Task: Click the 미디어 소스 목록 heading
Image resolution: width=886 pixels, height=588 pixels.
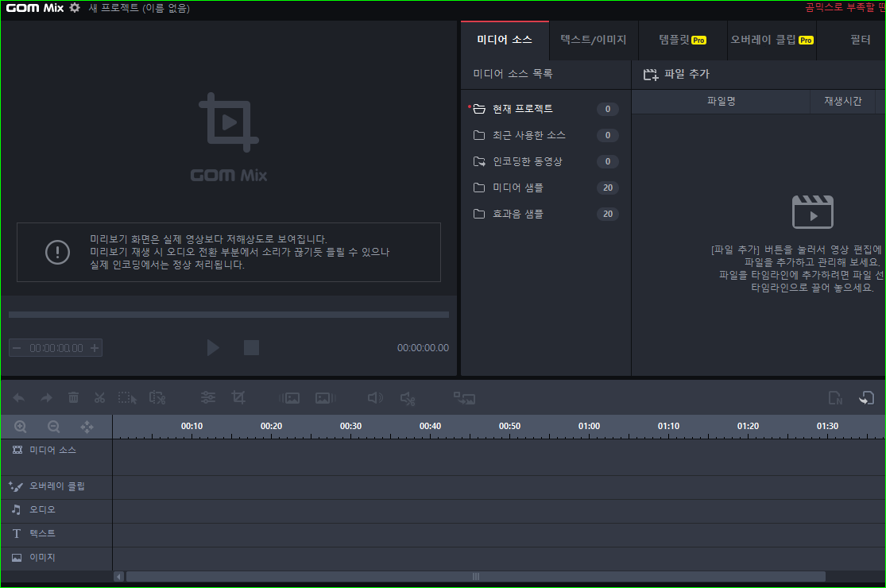Action: (513, 74)
